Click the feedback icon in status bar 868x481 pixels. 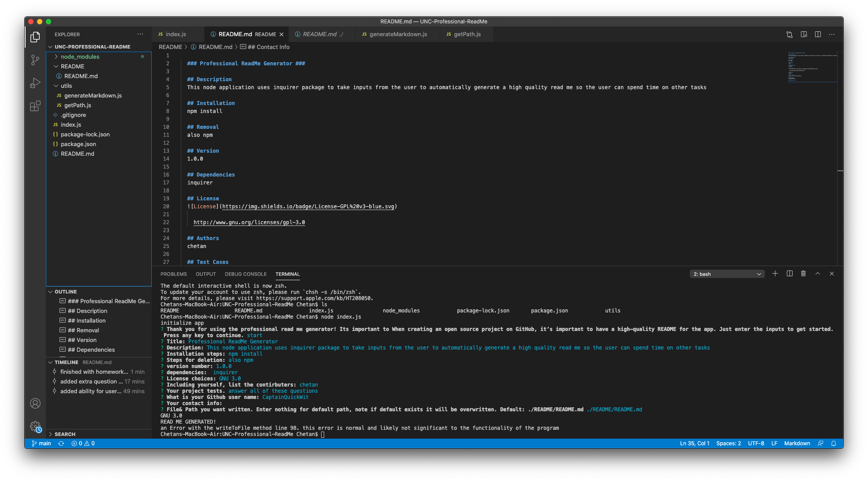[x=820, y=443]
